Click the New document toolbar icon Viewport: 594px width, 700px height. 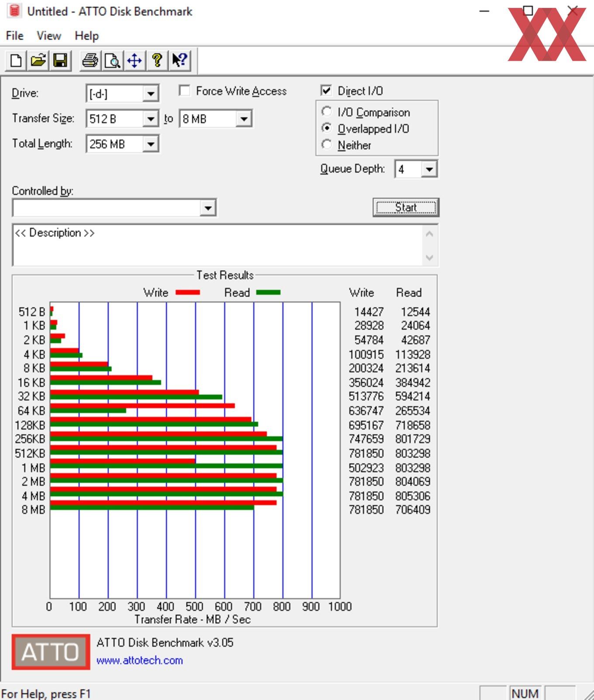click(x=16, y=60)
